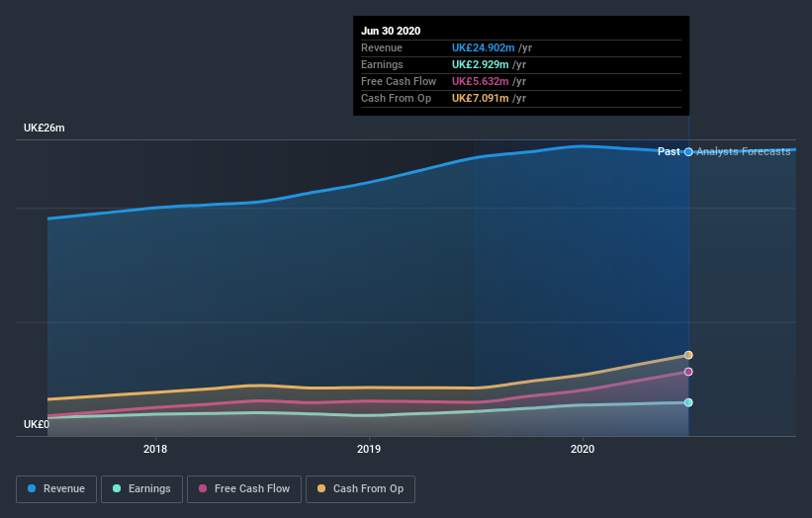Click the UK£24.902m revenue value
This screenshot has width=812, height=518.
click(x=484, y=47)
